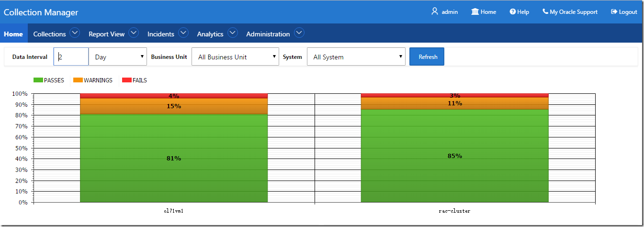Open the Day interval unit dropdown
Screen dimensions: 644x227
point(119,57)
